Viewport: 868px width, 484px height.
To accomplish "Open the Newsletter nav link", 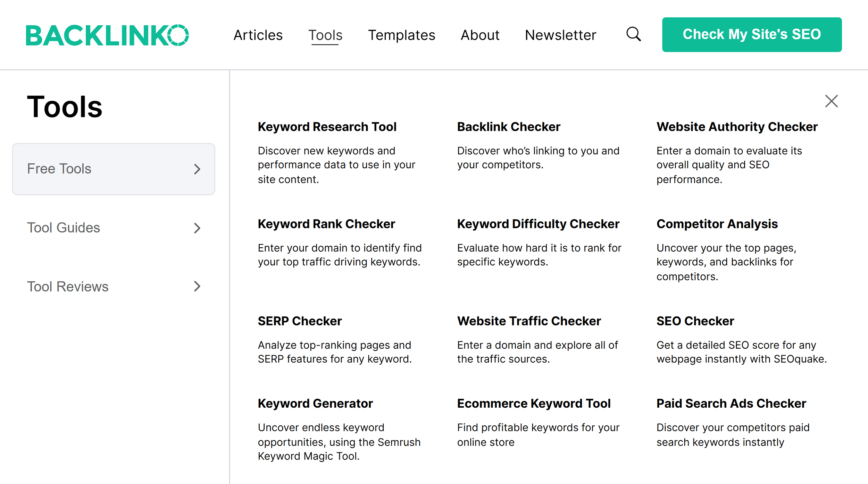I will point(560,35).
